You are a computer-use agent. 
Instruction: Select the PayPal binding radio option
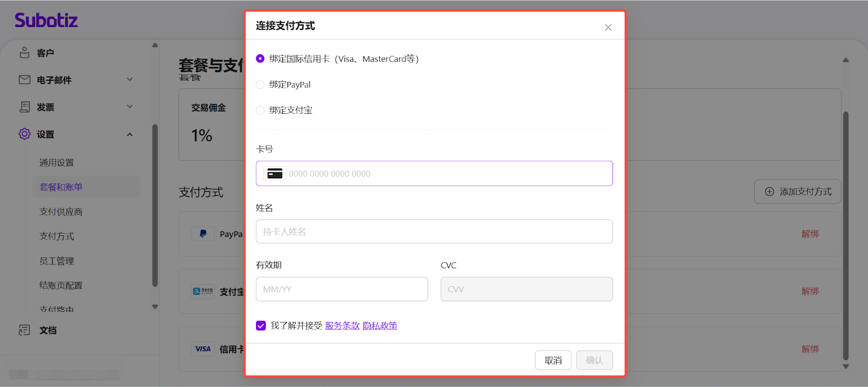(x=260, y=85)
